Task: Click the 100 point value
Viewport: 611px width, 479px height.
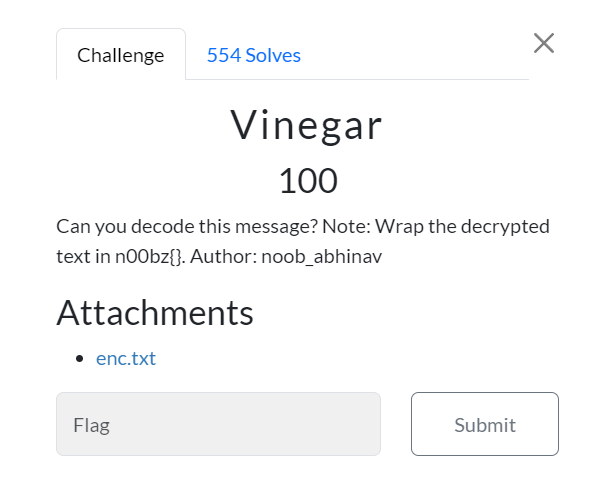Action: tap(307, 181)
